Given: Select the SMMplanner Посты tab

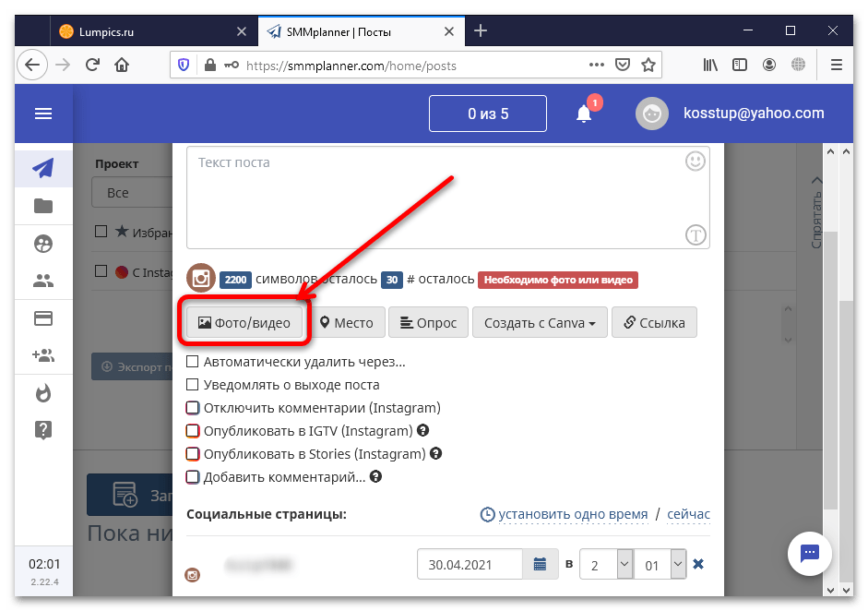Looking at the screenshot, I should (x=361, y=31).
